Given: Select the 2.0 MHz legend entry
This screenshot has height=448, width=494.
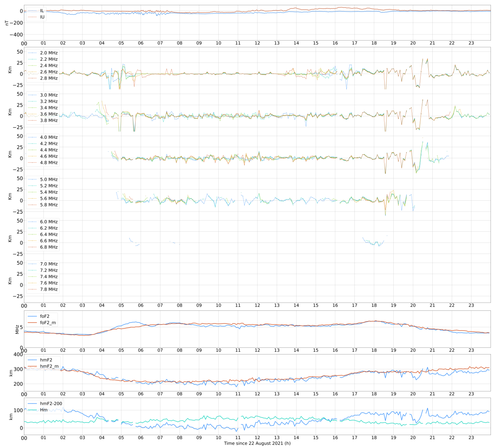Looking at the screenshot, I should coord(49,53).
